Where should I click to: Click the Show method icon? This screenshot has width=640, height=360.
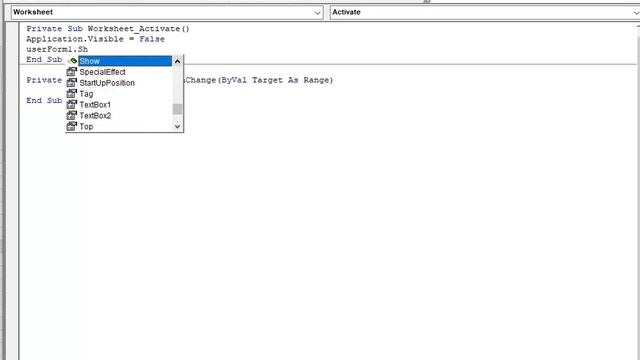click(73, 61)
